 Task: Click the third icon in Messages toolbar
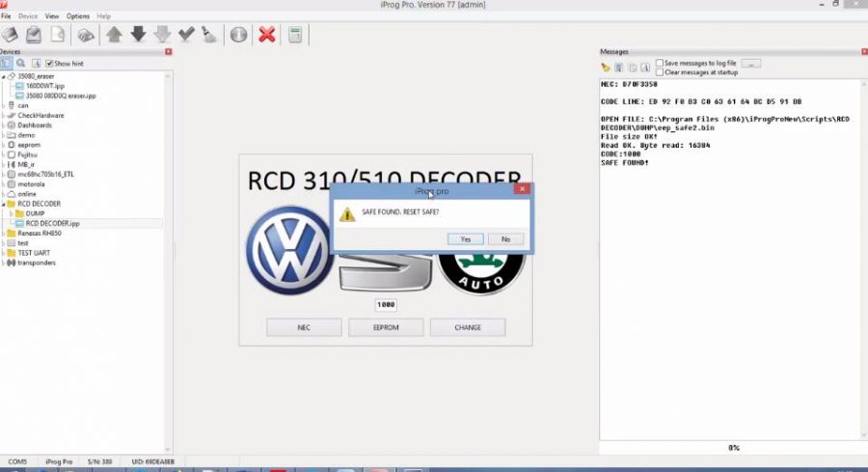click(632, 68)
